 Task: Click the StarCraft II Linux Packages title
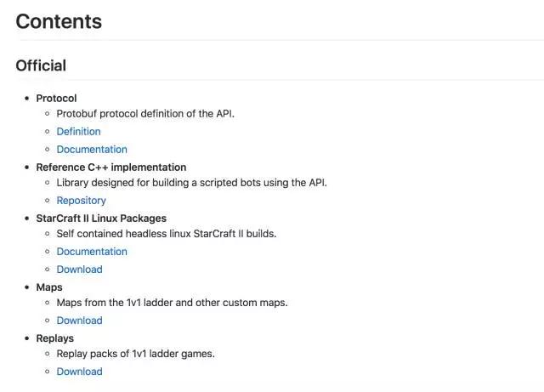[101, 219]
